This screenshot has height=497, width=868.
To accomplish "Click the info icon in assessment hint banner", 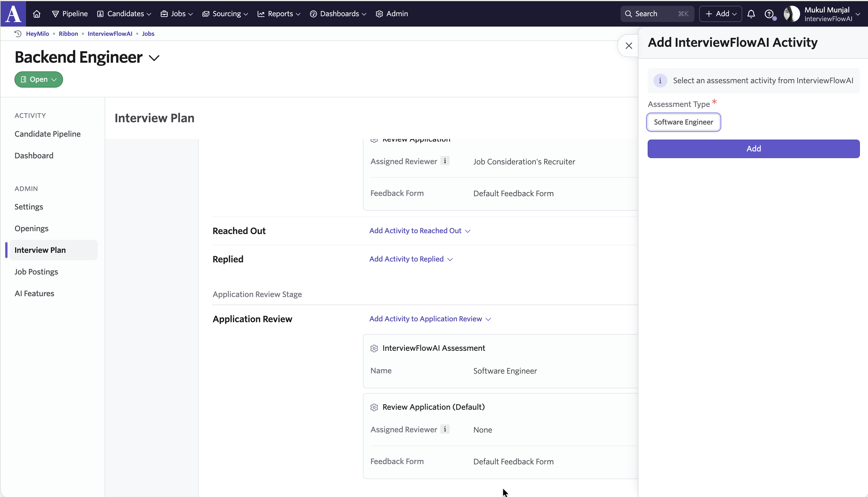I will pyautogui.click(x=660, y=81).
